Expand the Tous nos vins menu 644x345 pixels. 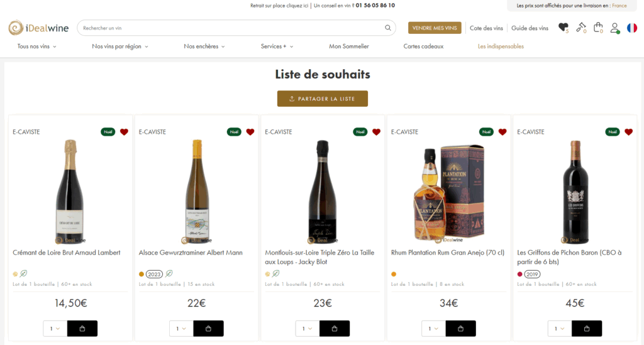click(x=37, y=47)
